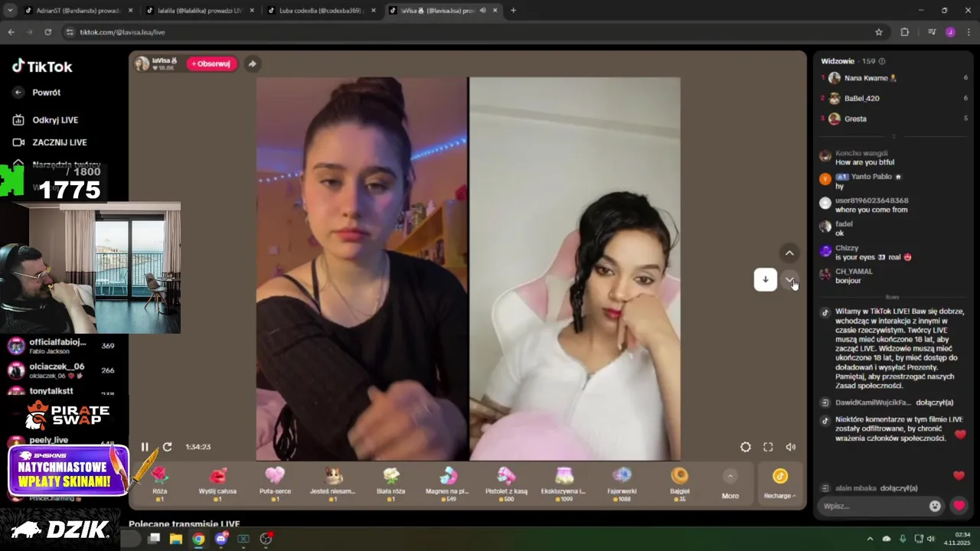This screenshot has height=551, width=980.
Task: Send the Wyślij całusa gift
Action: (x=217, y=484)
